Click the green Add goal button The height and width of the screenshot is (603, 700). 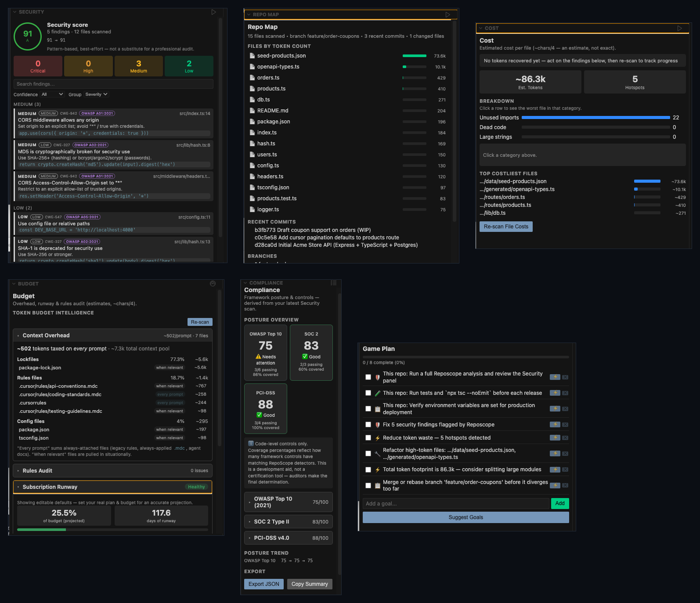pyautogui.click(x=560, y=503)
